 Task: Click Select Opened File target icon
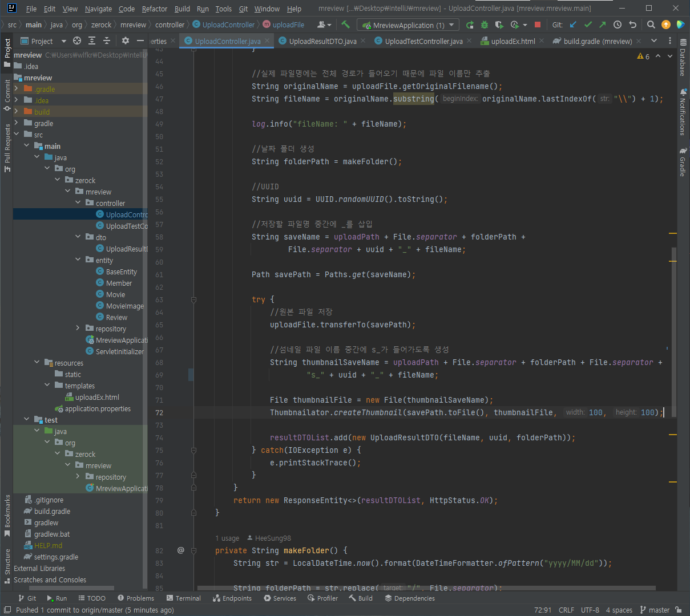tap(77, 41)
